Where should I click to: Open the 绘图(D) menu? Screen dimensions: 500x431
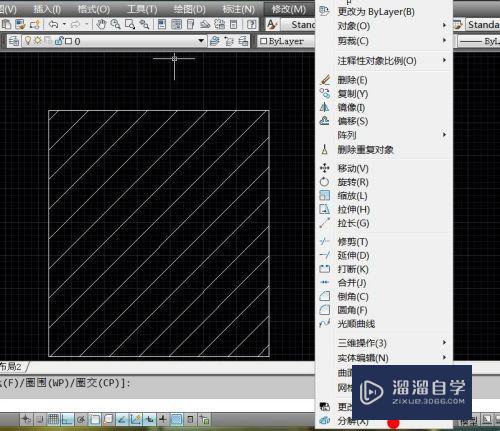pos(190,9)
